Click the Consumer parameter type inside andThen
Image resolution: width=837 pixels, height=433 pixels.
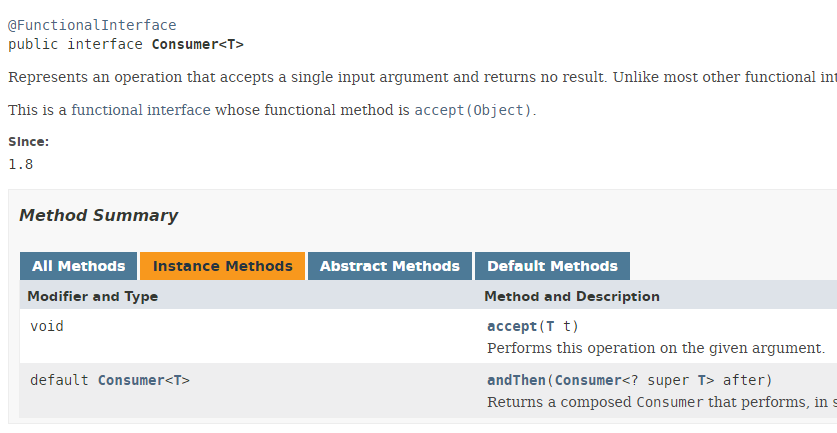pyautogui.click(x=587, y=380)
